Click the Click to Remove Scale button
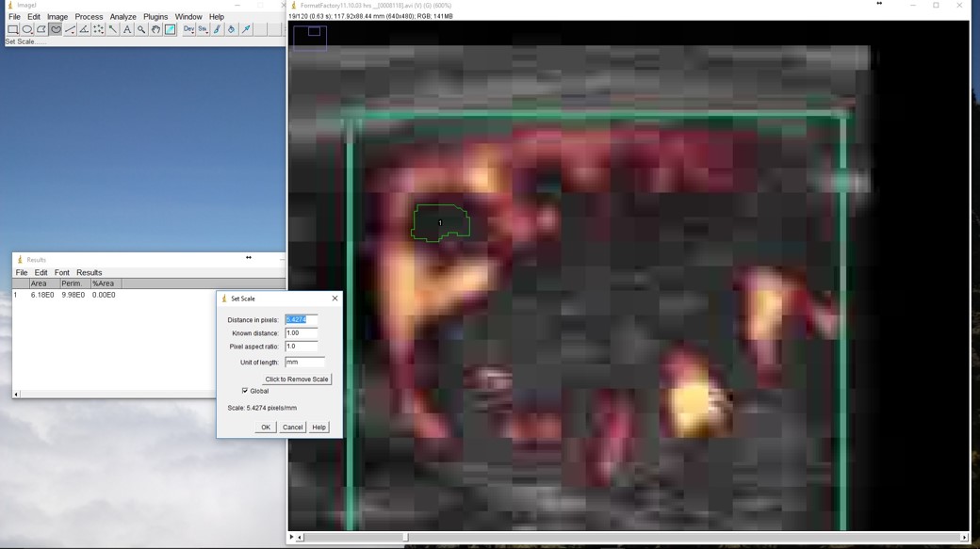Screen dimensions: 980x549 [297, 379]
